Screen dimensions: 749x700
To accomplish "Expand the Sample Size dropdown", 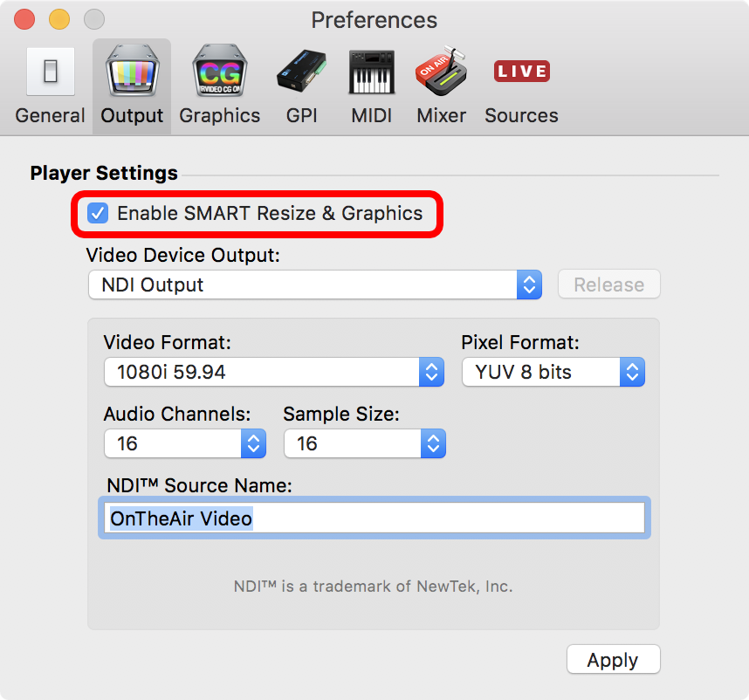I will tap(365, 443).
